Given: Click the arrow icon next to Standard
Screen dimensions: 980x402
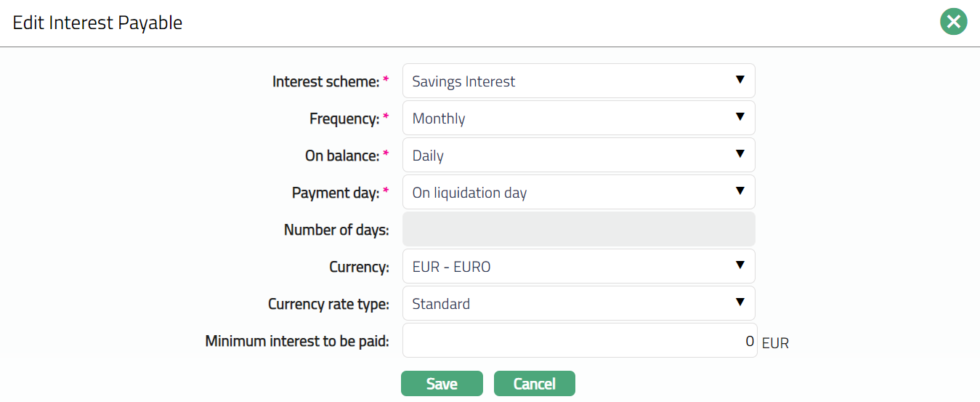Looking at the screenshot, I should tap(740, 302).
